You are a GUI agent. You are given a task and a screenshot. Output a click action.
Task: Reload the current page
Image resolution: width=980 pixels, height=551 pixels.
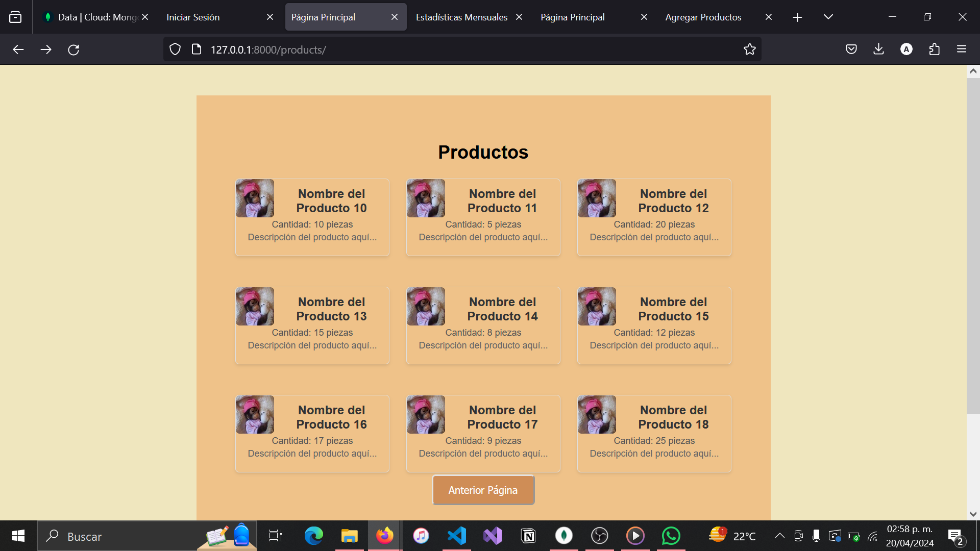pos(73,49)
